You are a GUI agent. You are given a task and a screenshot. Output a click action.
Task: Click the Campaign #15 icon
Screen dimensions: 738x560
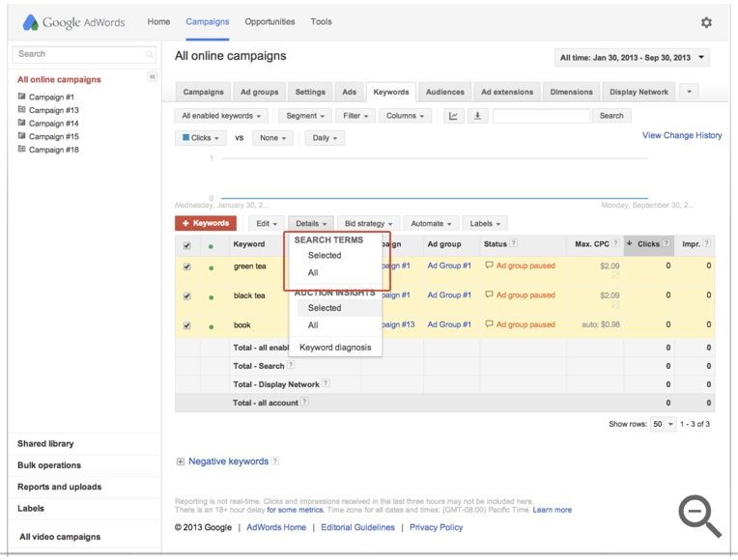click(21, 136)
